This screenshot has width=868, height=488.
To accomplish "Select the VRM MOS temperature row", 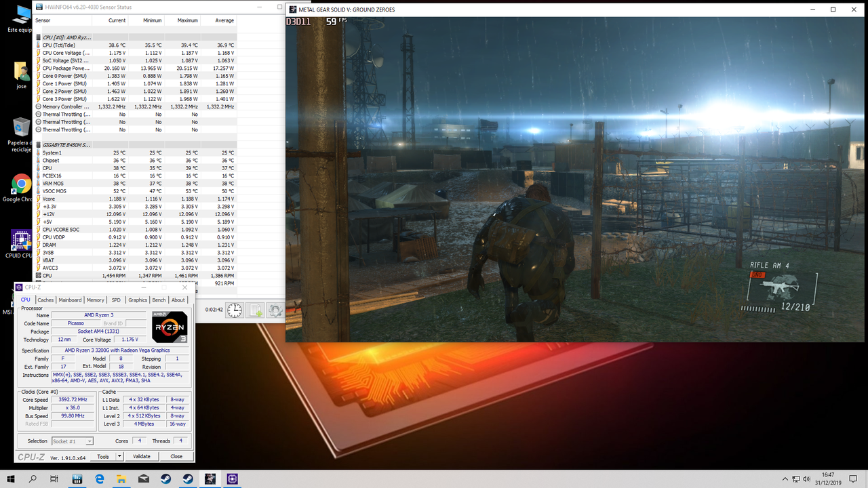I will click(135, 183).
